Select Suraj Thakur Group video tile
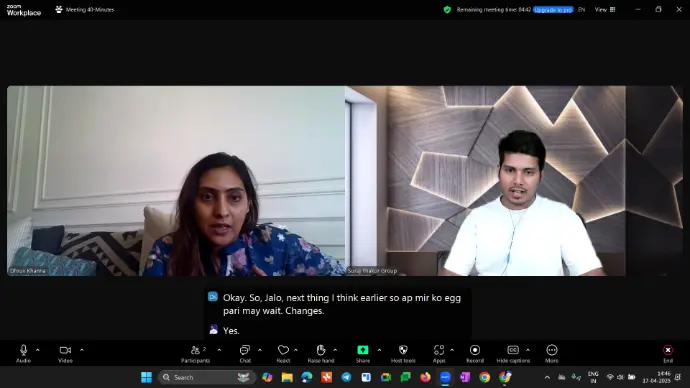This screenshot has height=388, width=690. (x=514, y=181)
